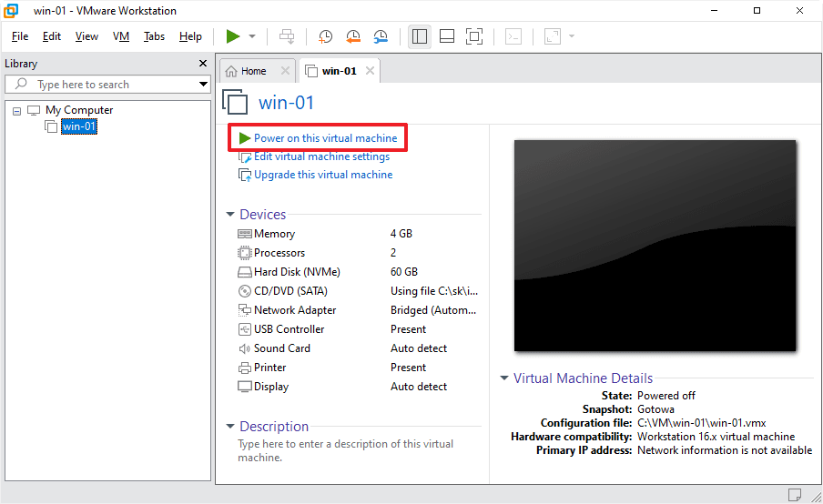Screen dimensions: 823x504
Task: Select win-01 in the library tree
Action: pyautogui.click(x=78, y=126)
